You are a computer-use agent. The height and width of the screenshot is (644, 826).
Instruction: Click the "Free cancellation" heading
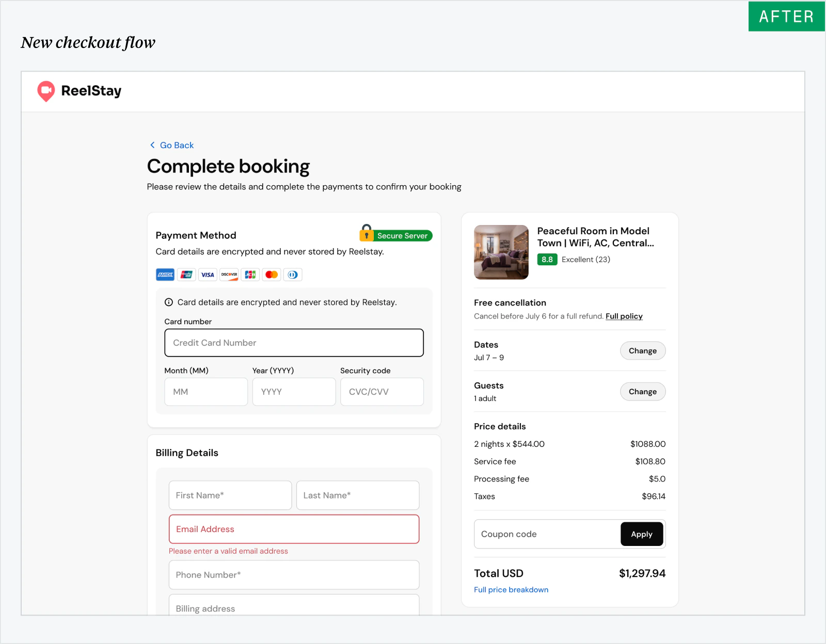coord(510,303)
